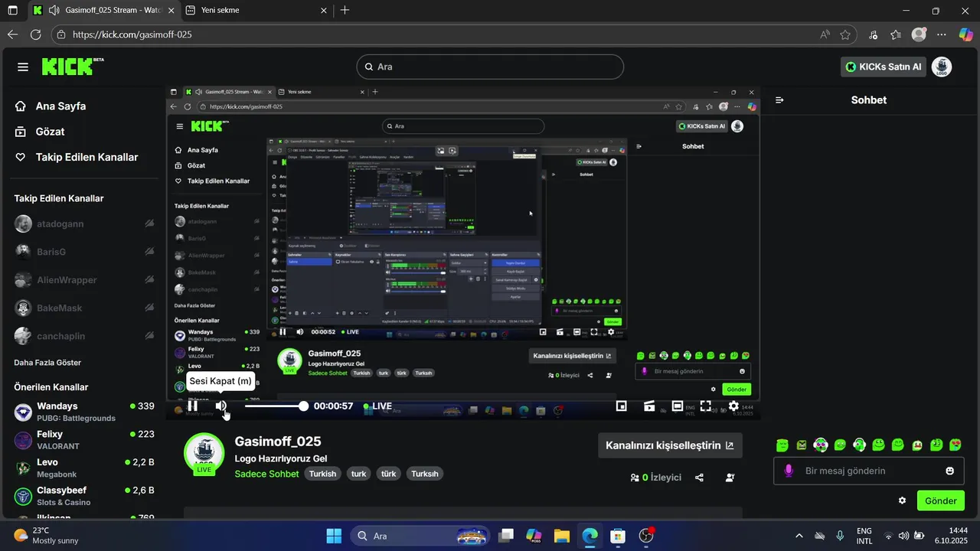Expand Daha Fazla Göster in sidebar
Image resolution: width=980 pixels, height=551 pixels.
47,363
